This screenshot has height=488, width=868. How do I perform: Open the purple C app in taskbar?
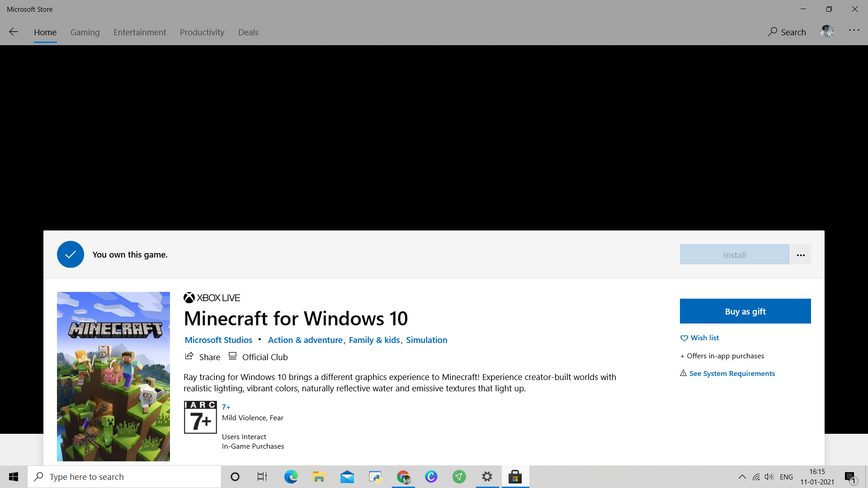click(431, 477)
